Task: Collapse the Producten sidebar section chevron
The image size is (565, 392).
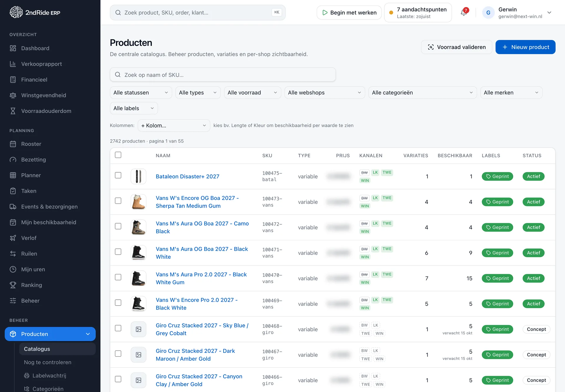Action: pyautogui.click(x=88, y=334)
